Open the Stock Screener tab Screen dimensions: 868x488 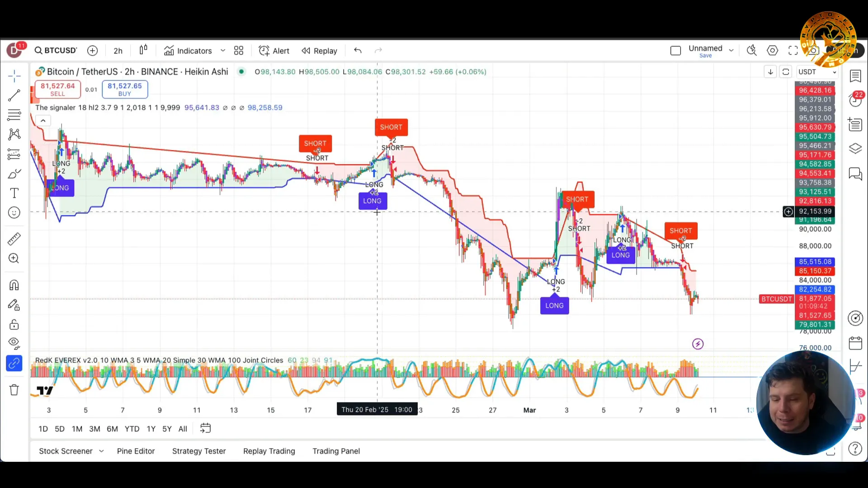66,451
